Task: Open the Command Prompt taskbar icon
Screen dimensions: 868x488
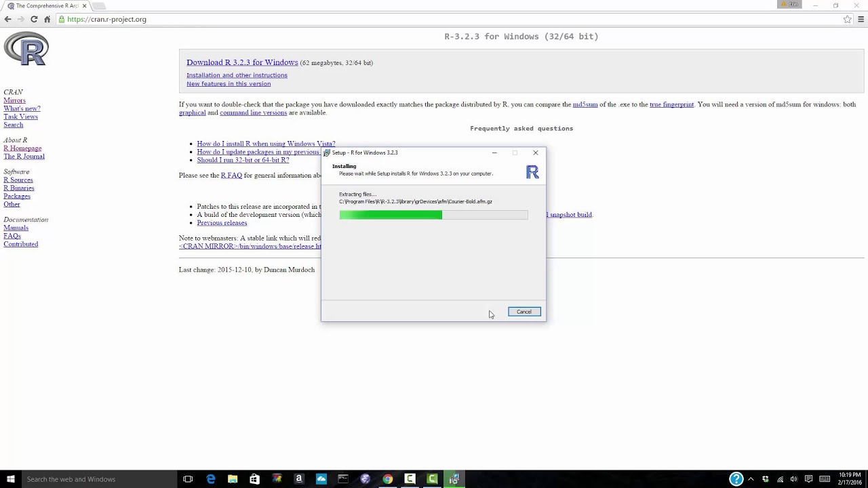Action: coord(343,479)
